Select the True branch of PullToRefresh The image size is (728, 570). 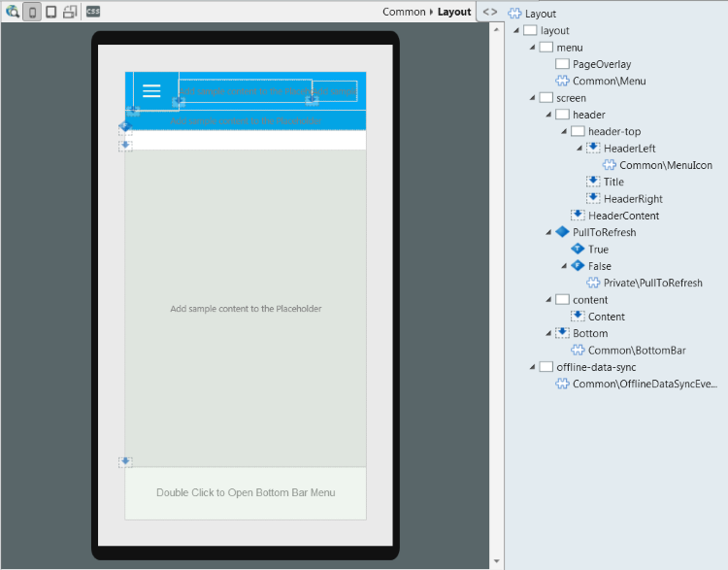tap(598, 250)
